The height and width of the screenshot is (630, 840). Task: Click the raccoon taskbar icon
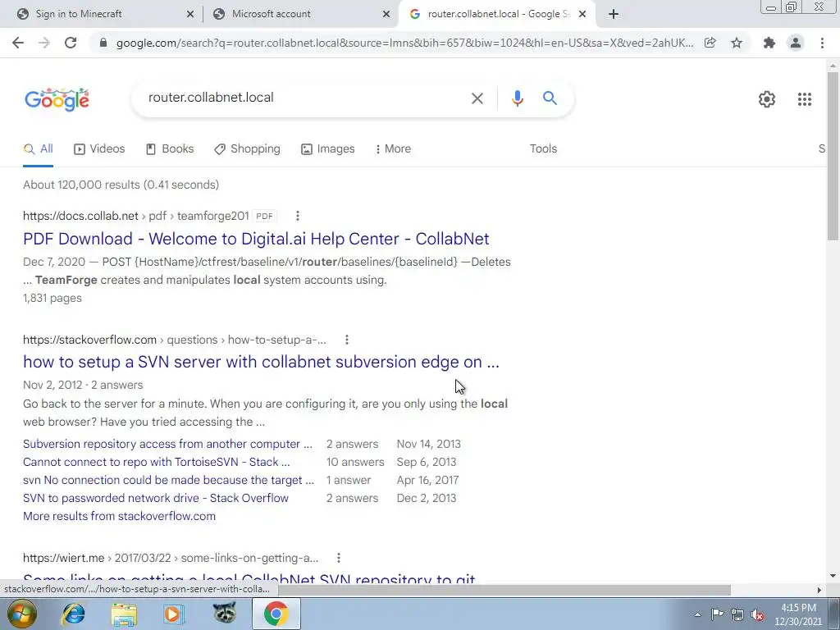point(225,613)
